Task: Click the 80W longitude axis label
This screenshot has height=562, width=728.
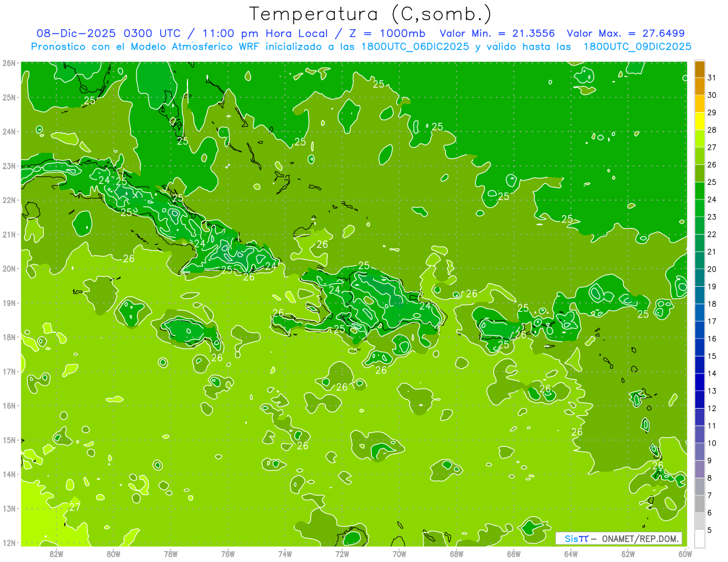Action: tap(113, 554)
